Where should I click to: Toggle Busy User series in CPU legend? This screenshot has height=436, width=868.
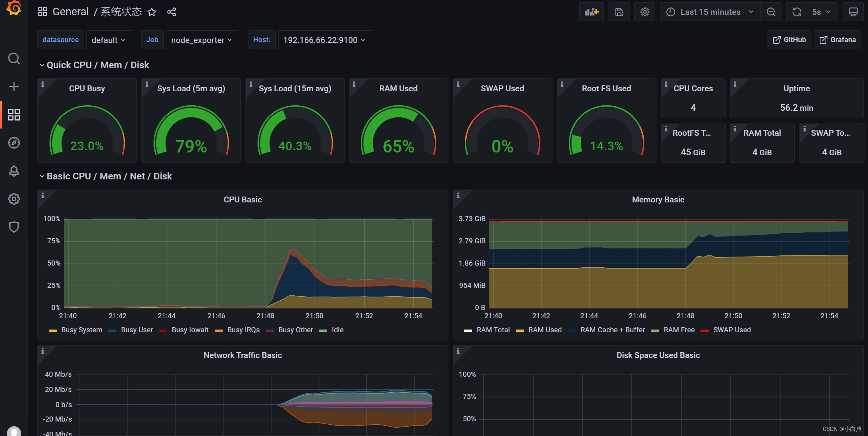coord(137,330)
